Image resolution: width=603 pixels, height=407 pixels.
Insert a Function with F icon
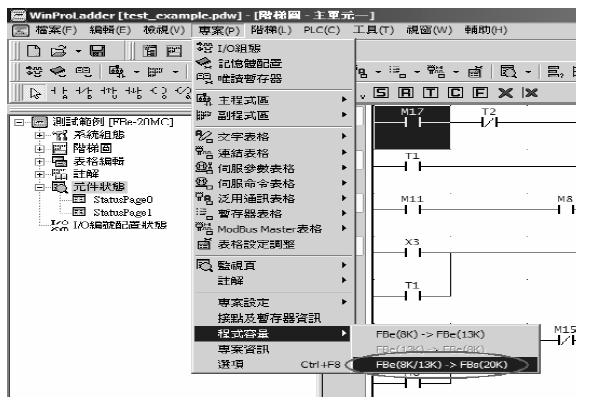[480, 93]
